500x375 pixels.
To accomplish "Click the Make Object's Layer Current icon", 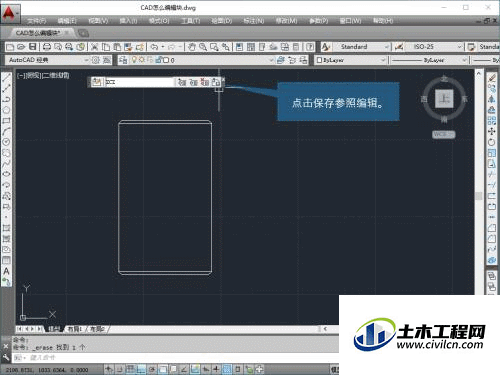I will 281,60.
